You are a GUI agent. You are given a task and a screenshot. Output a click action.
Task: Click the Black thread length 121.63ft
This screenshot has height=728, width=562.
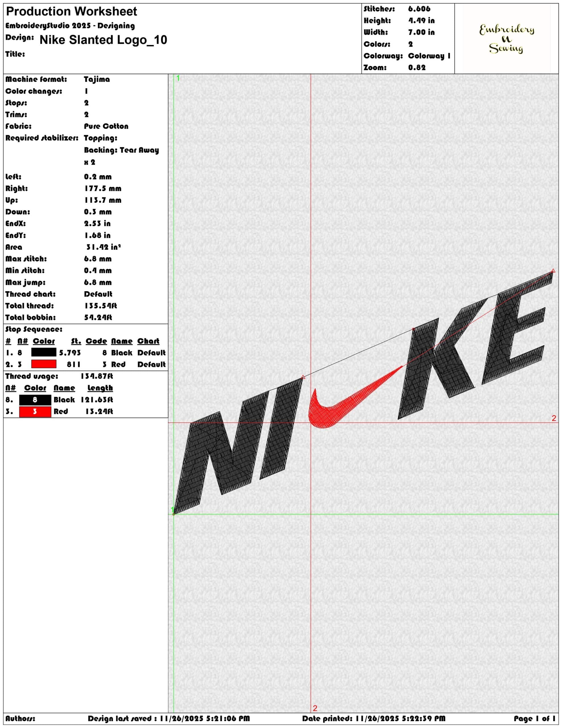click(97, 400)
